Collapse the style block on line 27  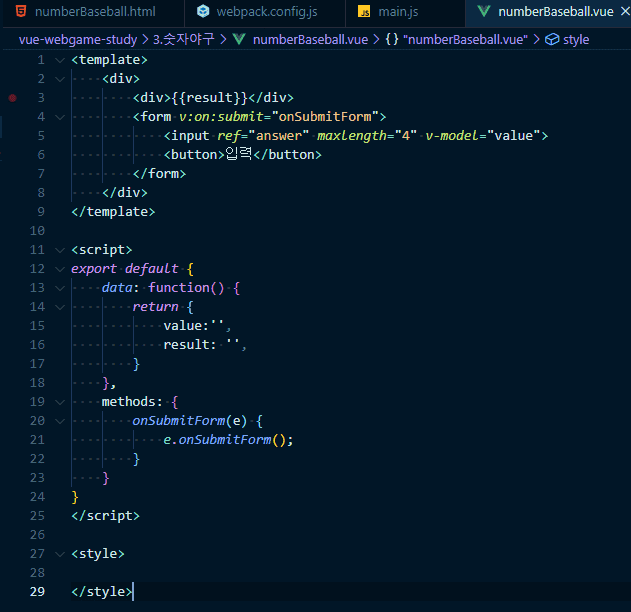[x=60, y=554]
